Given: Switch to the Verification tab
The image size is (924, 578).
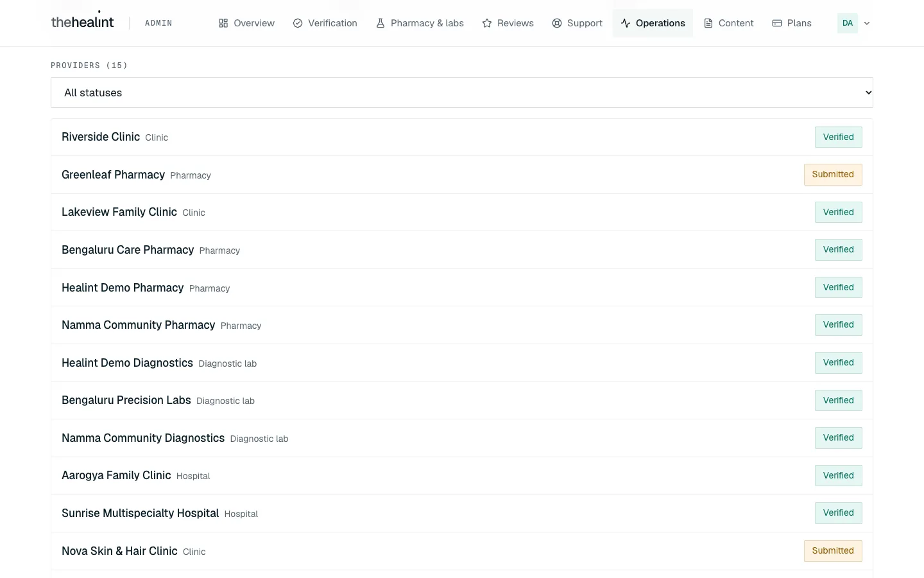Looking at the screenshot, I should coord(325,23).
